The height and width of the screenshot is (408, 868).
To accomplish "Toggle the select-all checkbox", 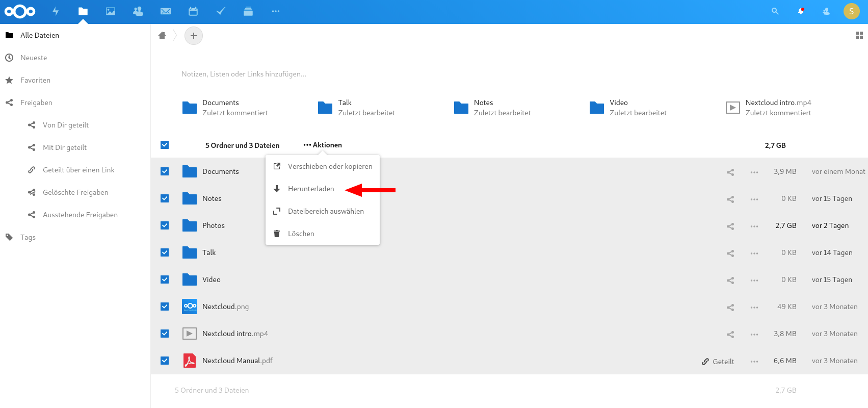I will 165,145.
